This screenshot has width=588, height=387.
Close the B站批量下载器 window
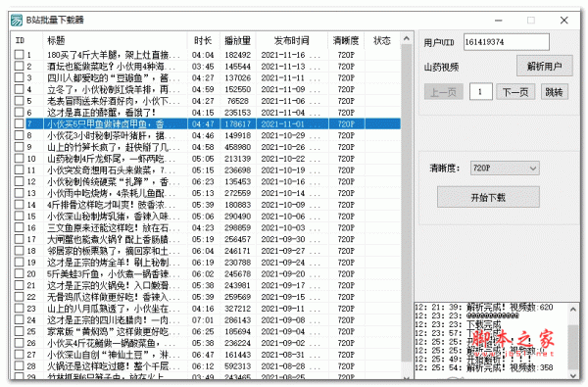[x=564, y=21]
